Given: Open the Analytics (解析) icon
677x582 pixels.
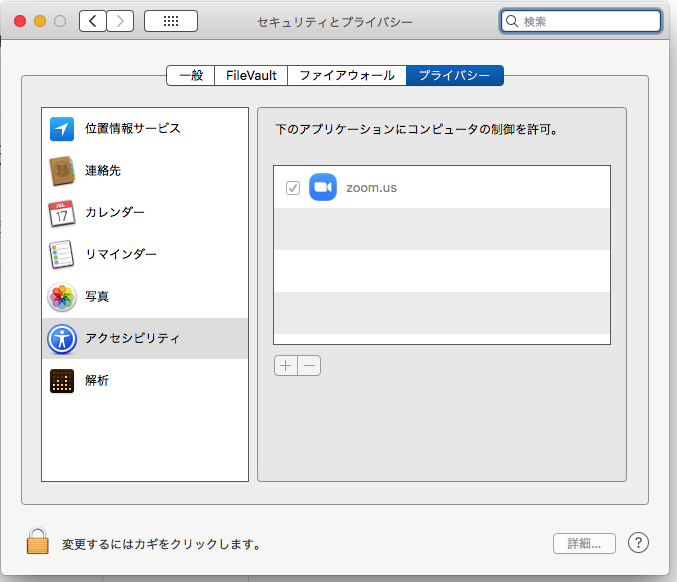Looking at the screenshot, I should tap(62, 381).
